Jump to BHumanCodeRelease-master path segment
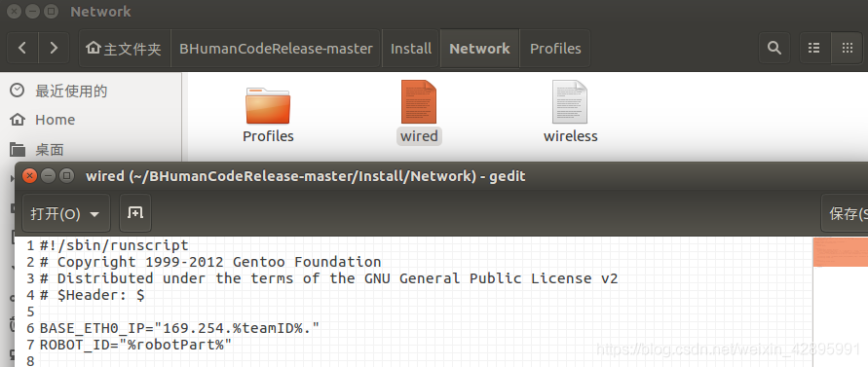Image resolution: width=868 pixels, height=367 pixels. click(276, 48)
